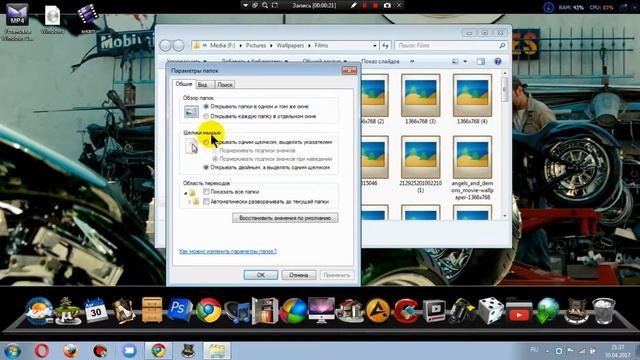Image resolution: width=640 pixels, height=360 pixels.
Task: Open Opera from the taskbar
Action: (42, 351)
